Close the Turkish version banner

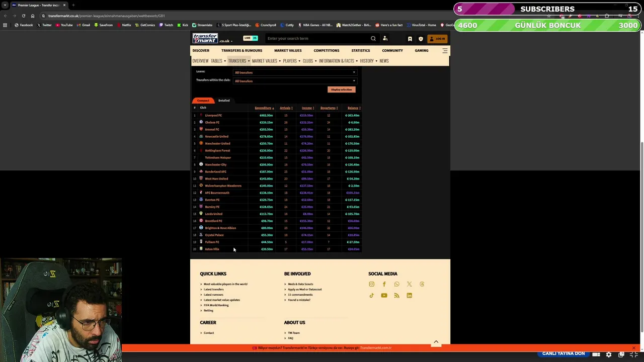(x=633, y=348)
